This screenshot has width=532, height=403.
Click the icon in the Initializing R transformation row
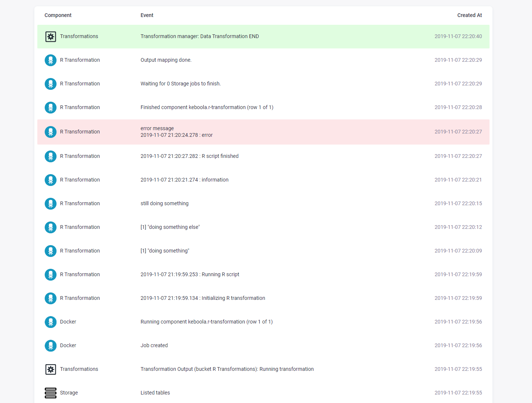51,298
